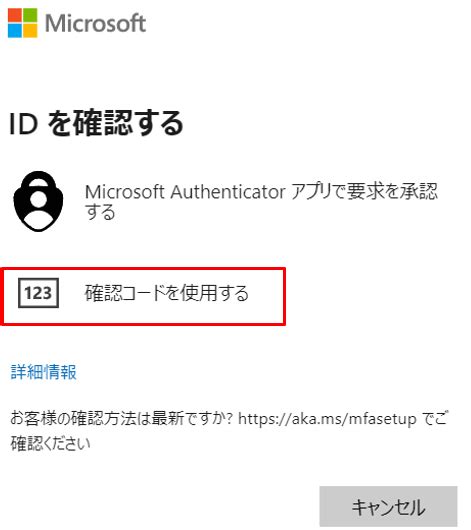Click the Microsoft four-color square logo
The width and height of the screenshot is (471, 530).
click(22, 23)
